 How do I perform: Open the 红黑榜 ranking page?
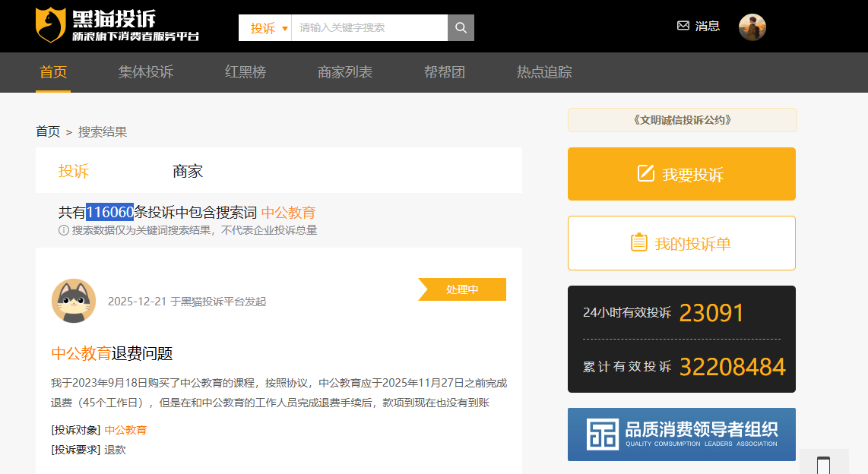tap(246, 73)
